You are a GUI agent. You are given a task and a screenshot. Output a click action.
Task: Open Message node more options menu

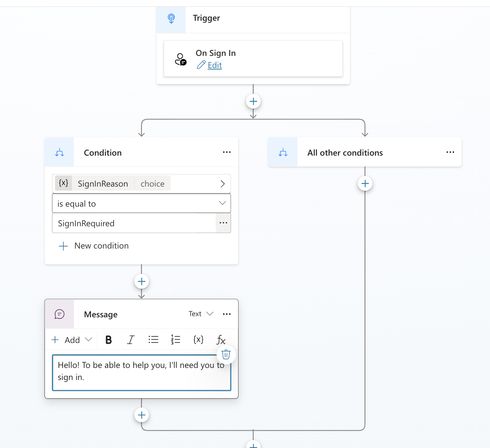pos(227,314)
